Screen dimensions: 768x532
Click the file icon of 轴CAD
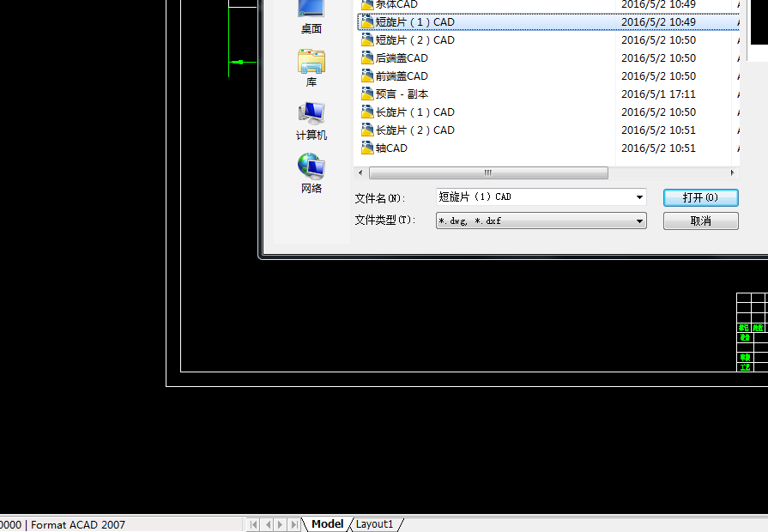(x=367, y=148)
